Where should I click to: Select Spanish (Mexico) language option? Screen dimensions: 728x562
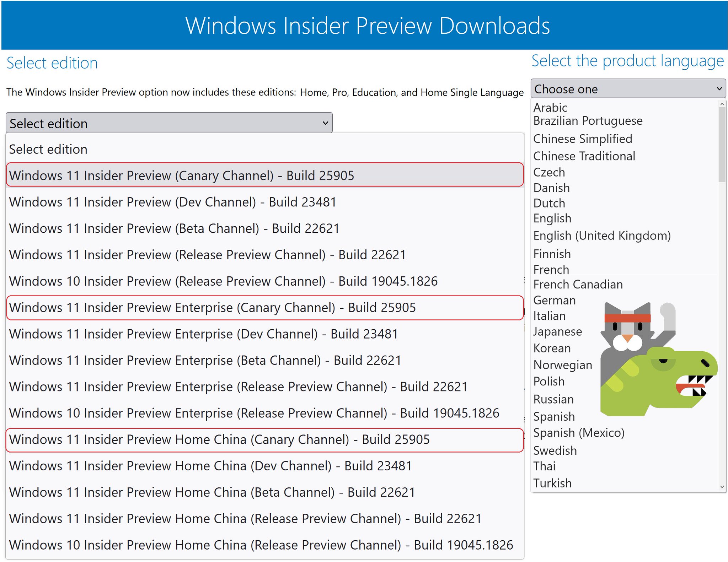coord(579,433)
